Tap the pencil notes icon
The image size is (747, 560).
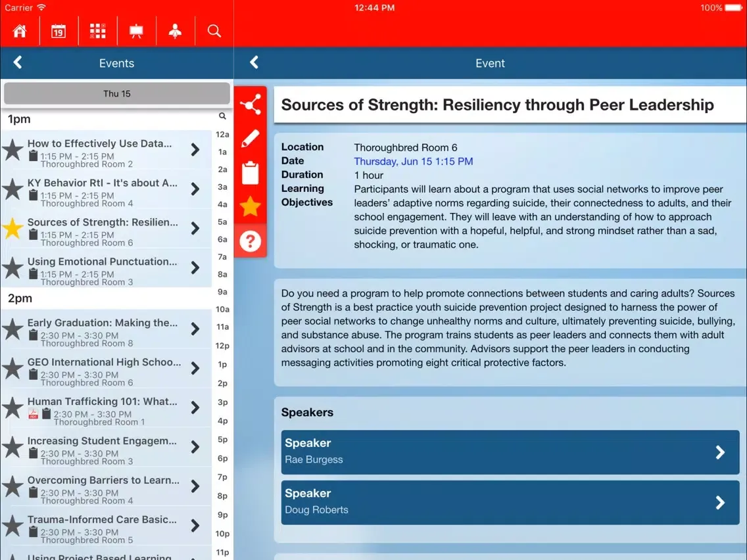[x=251, y=139]
